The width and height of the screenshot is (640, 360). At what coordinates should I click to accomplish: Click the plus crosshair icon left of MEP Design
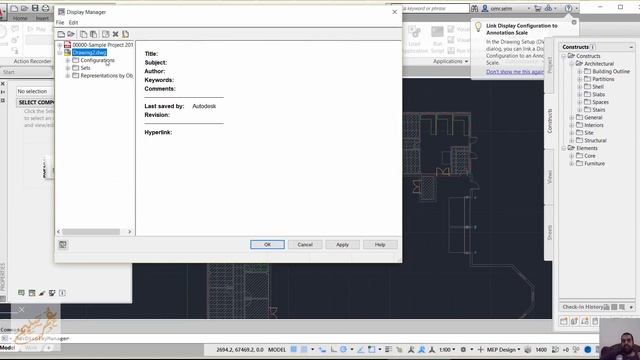coord(480,349)
